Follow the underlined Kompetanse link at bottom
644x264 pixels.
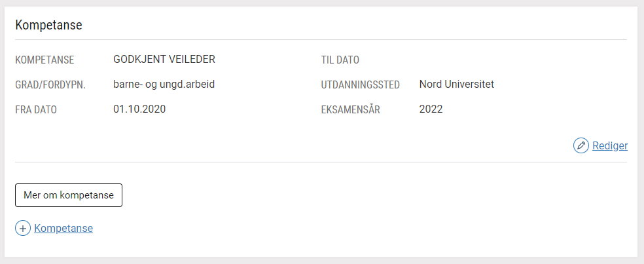[63, 228]
